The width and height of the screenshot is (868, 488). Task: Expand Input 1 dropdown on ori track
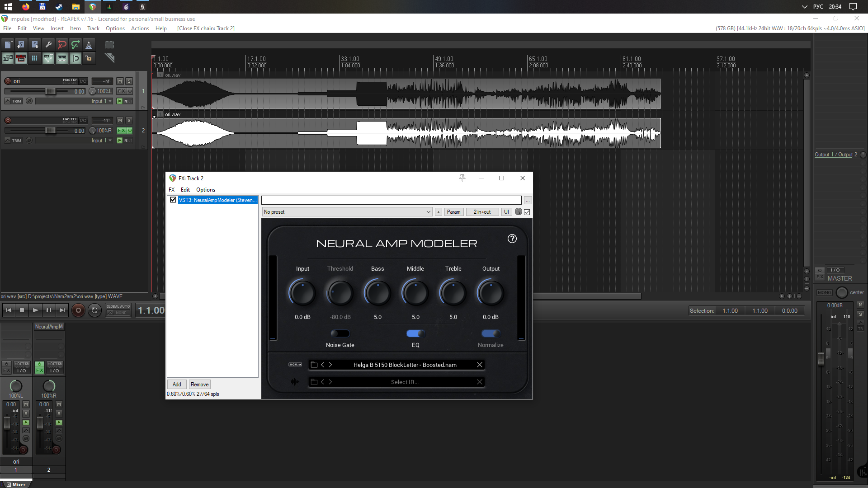(101, 101)
